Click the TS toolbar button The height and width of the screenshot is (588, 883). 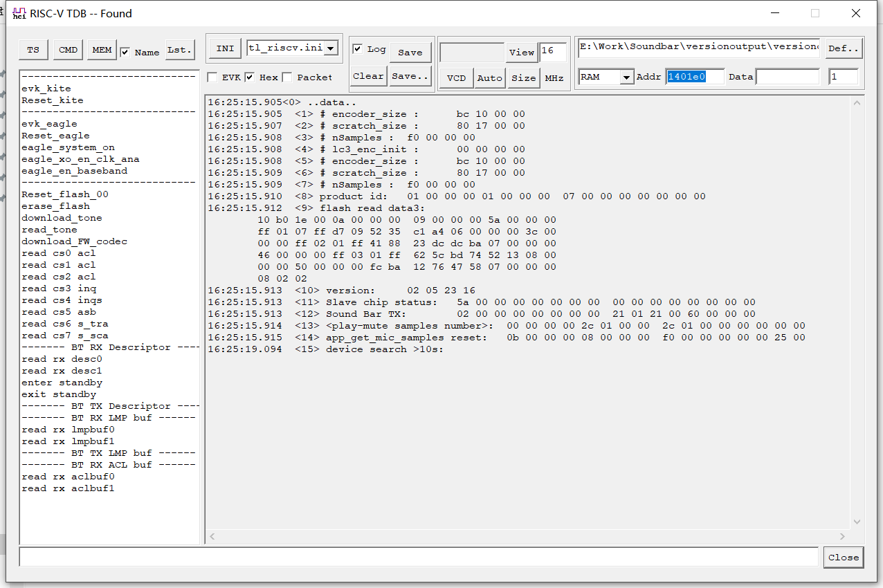click(33, 50)
